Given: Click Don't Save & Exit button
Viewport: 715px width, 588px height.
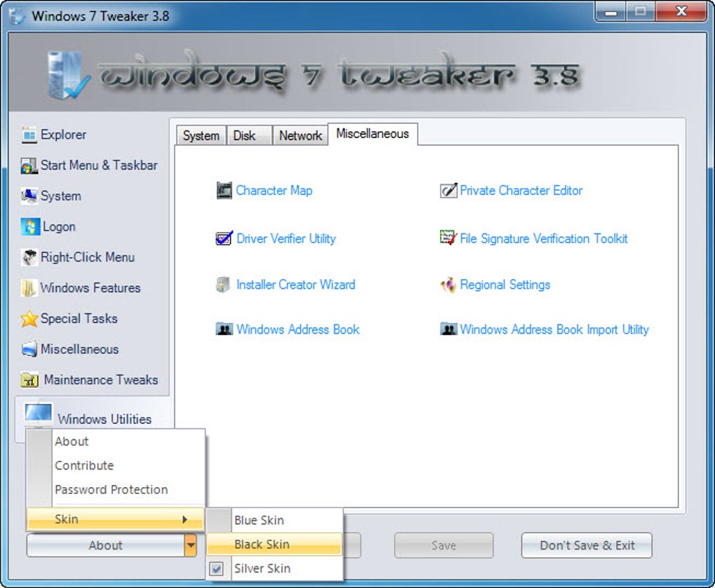Looking at the screenshot, I should [587, 545].
